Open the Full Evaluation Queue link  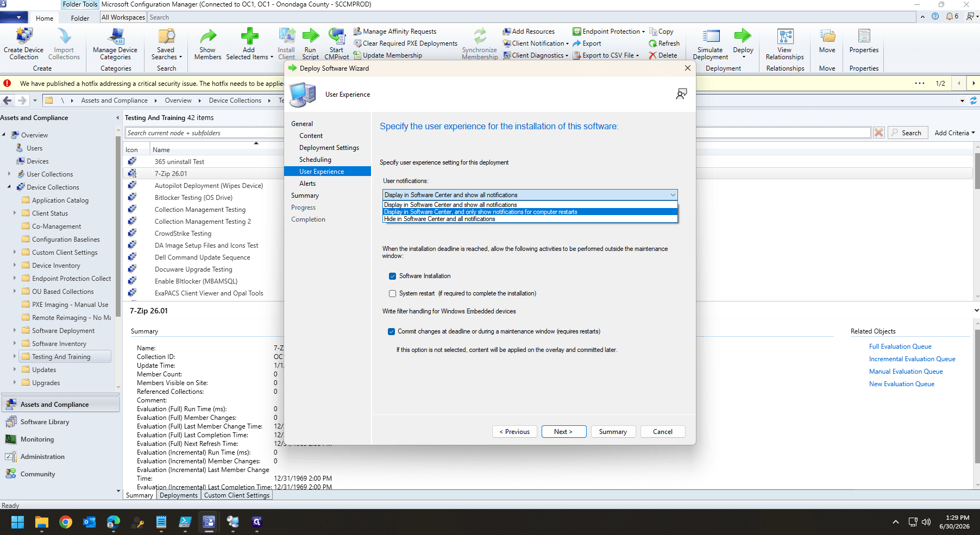coord(900,347)
